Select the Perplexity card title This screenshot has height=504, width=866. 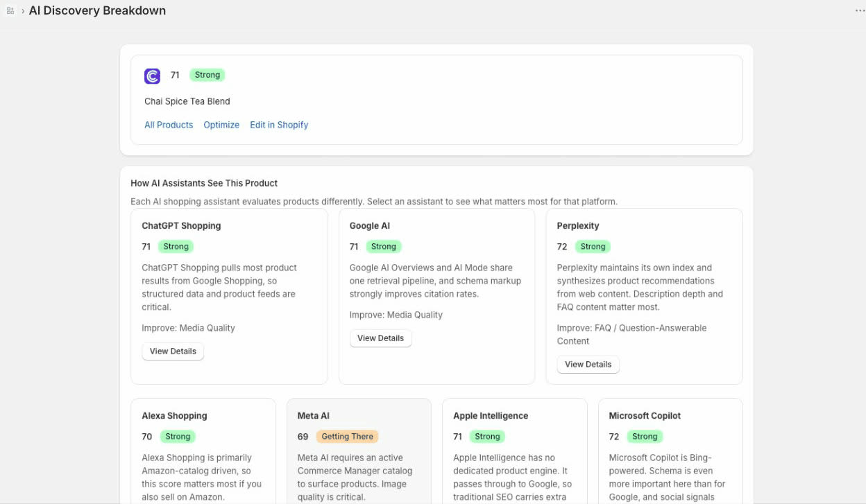[x=578, y=226]
